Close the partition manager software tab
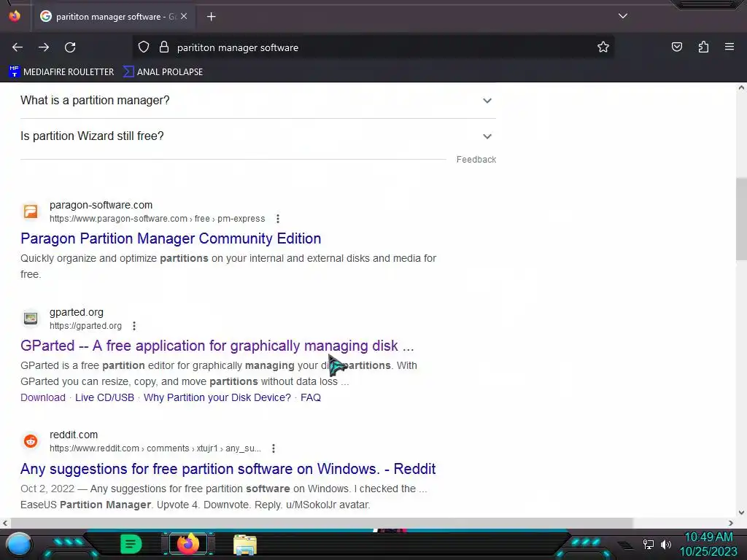The height and width of the screenshot is (560, 747). (x=184, y=16)
